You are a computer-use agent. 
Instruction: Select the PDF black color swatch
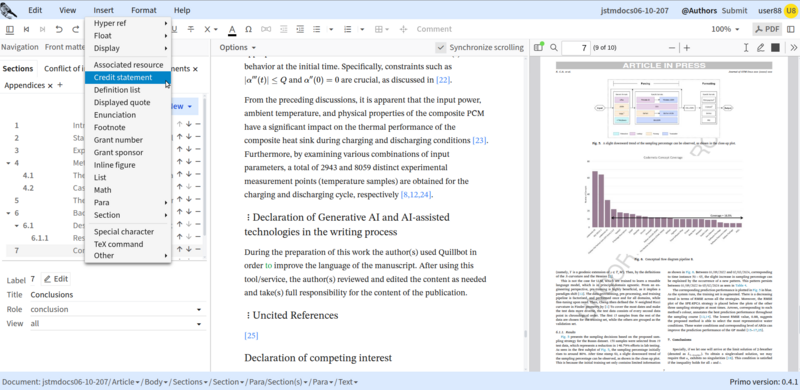click(x=775, y=48)
